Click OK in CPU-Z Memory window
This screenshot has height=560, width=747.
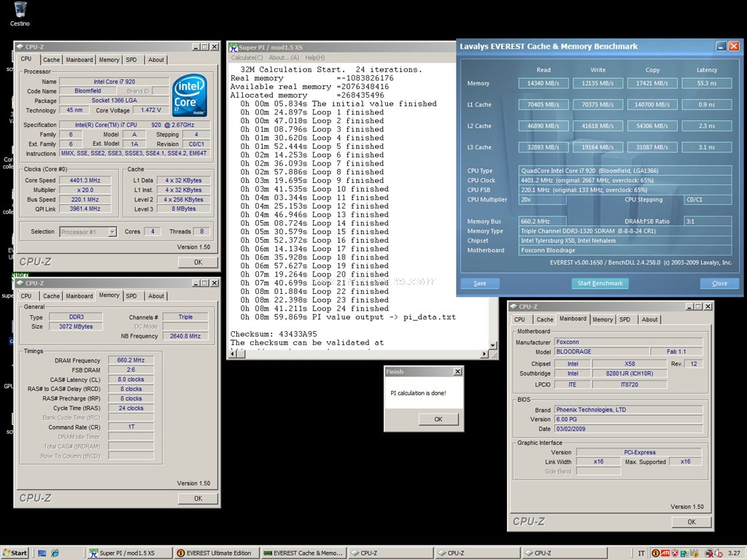[198, 499]
